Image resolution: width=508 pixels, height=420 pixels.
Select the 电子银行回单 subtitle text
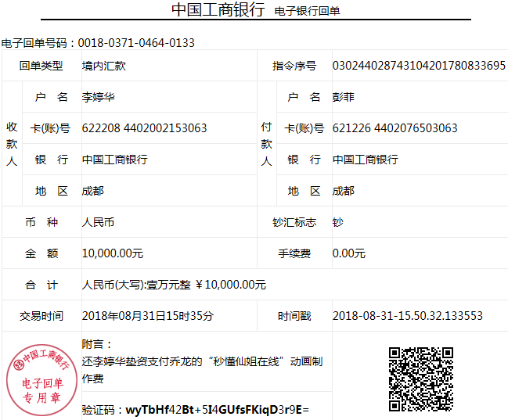click(x=308, y=11)
